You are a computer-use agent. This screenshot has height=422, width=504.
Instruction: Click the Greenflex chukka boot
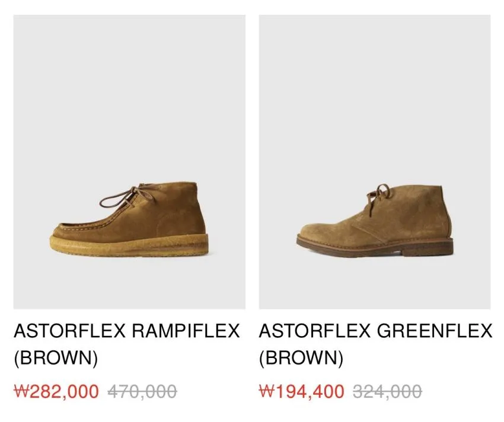[375, 220]
